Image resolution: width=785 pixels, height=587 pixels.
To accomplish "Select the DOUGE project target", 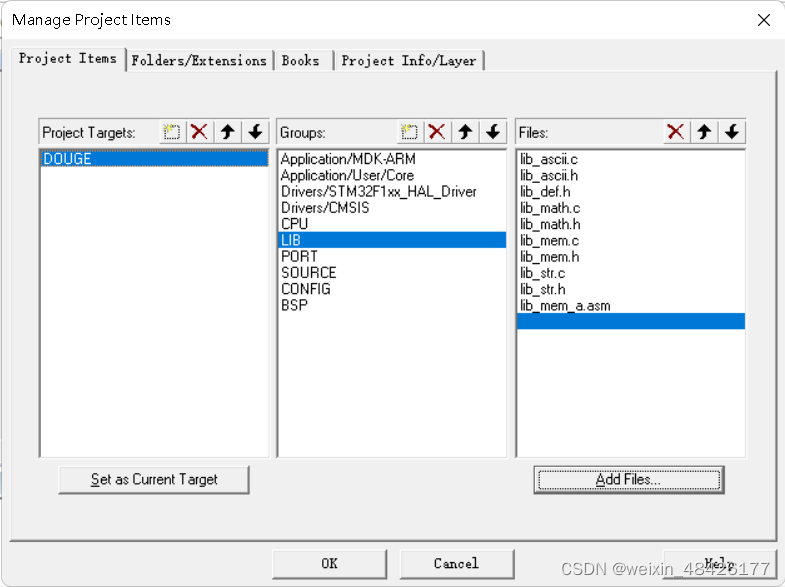I will click(x=154, y=159).
